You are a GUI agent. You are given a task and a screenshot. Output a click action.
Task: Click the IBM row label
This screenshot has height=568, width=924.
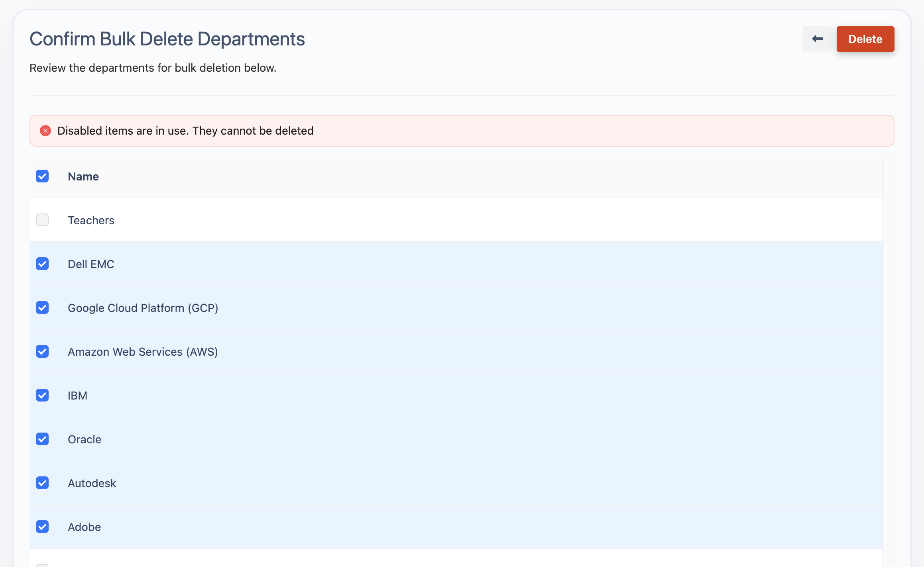tap(77, 396)
